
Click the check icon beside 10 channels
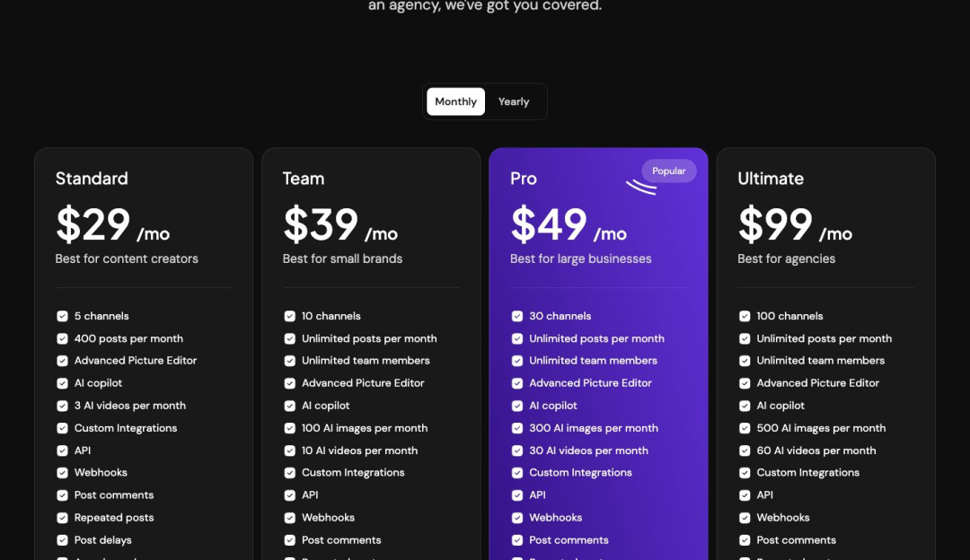(289, 317)
